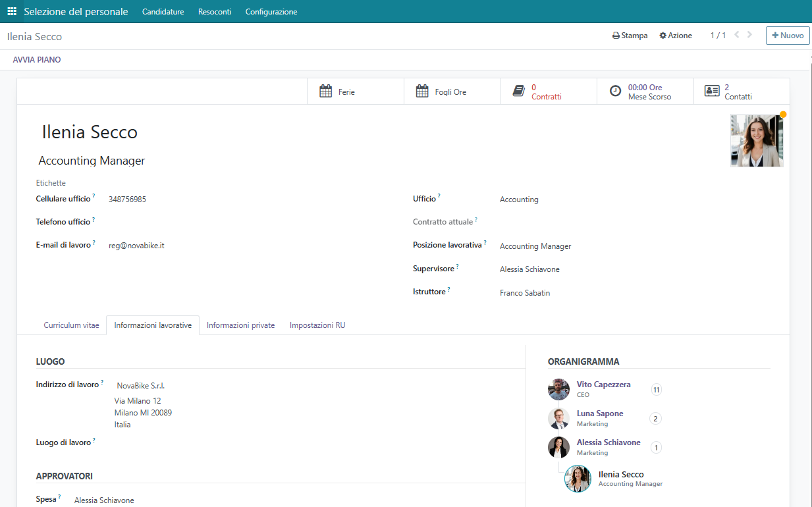
Task: Open the apps grid menu icon
Action: (12, 11)
